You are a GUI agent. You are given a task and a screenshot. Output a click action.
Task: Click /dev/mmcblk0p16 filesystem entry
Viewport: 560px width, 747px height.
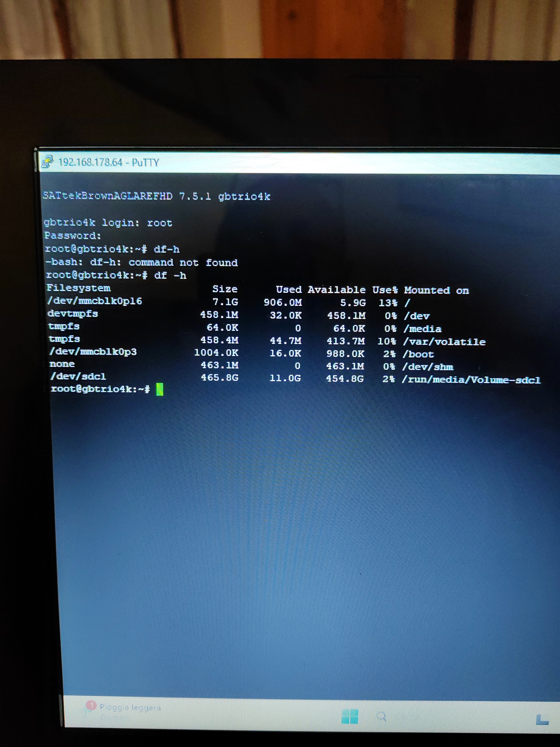click(x=95, y=301)
